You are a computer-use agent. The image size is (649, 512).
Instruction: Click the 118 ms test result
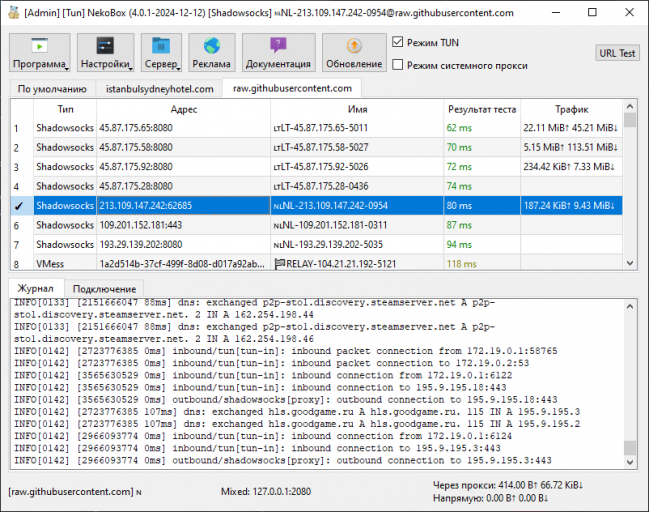coord(462,264)
